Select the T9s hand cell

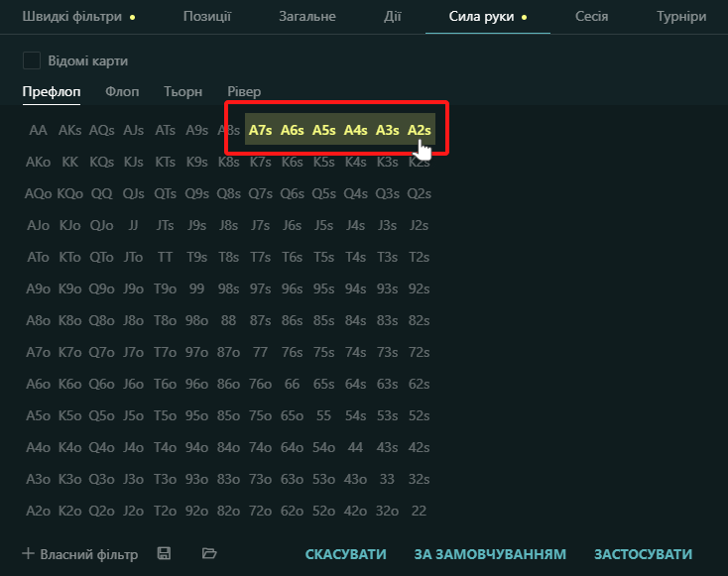(x=196, y=257)
